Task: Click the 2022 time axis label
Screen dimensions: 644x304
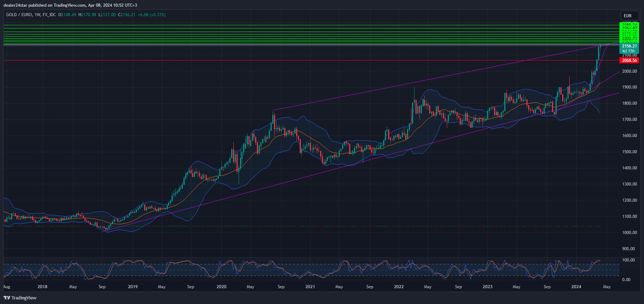Action: [x=399, y=287]
